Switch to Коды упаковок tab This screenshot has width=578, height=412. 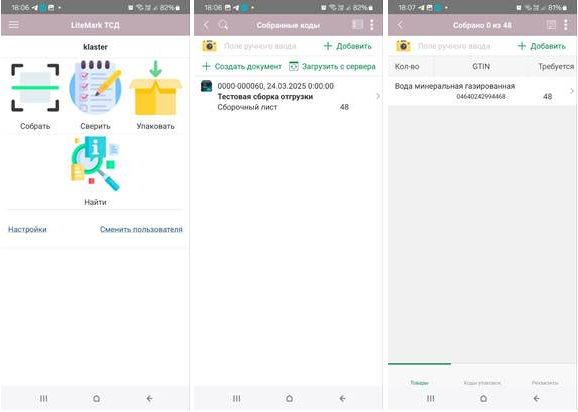pos(482,383)
